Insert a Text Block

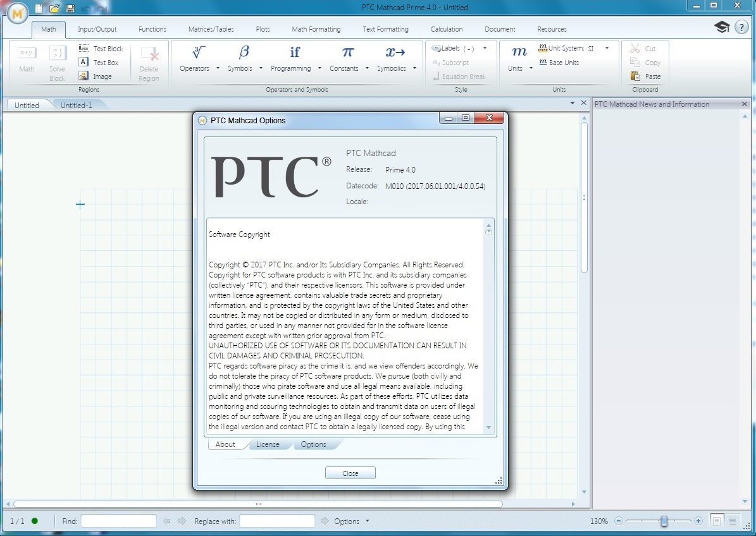click(101, 49)
